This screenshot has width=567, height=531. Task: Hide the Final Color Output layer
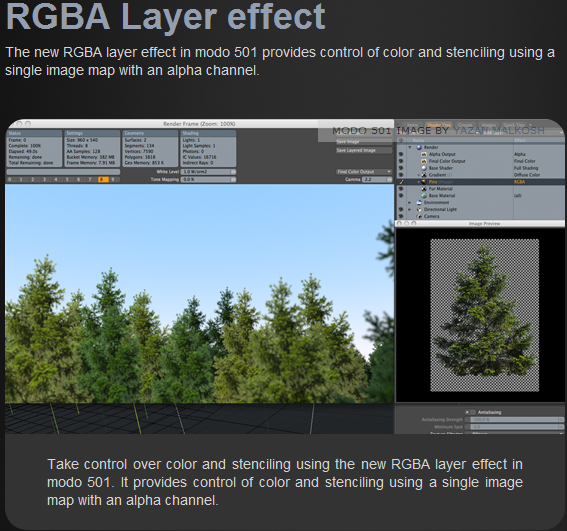click(401, 161)
